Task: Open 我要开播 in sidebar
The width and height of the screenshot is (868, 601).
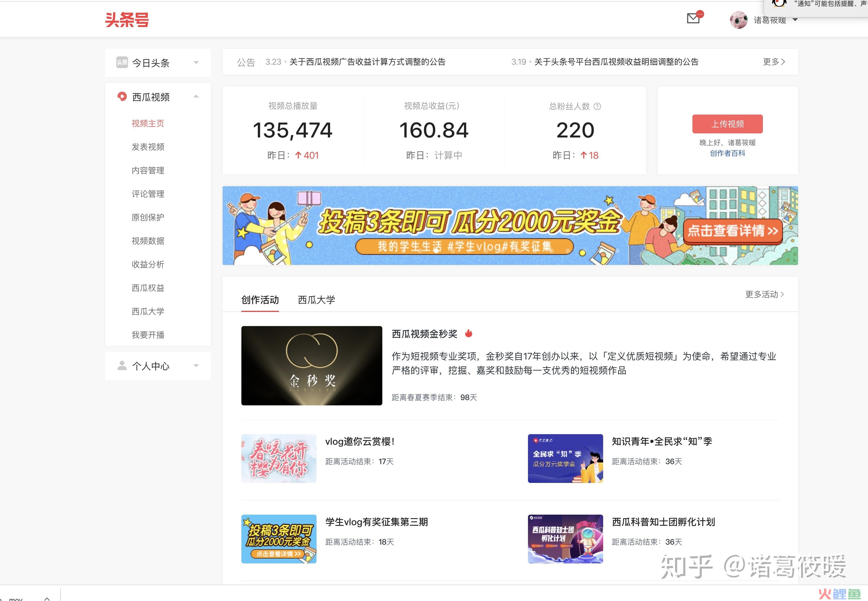Action: click(148, 335)
